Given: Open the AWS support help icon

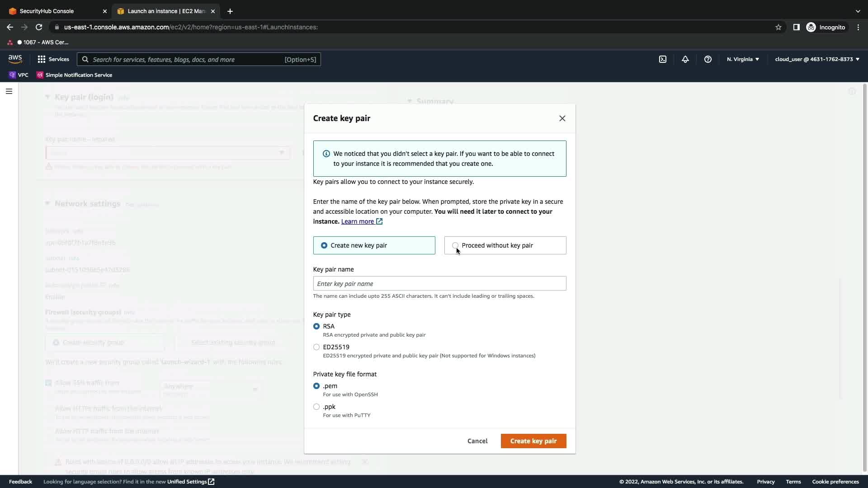Looking at the screenshot, I should (x=708, y=59).
